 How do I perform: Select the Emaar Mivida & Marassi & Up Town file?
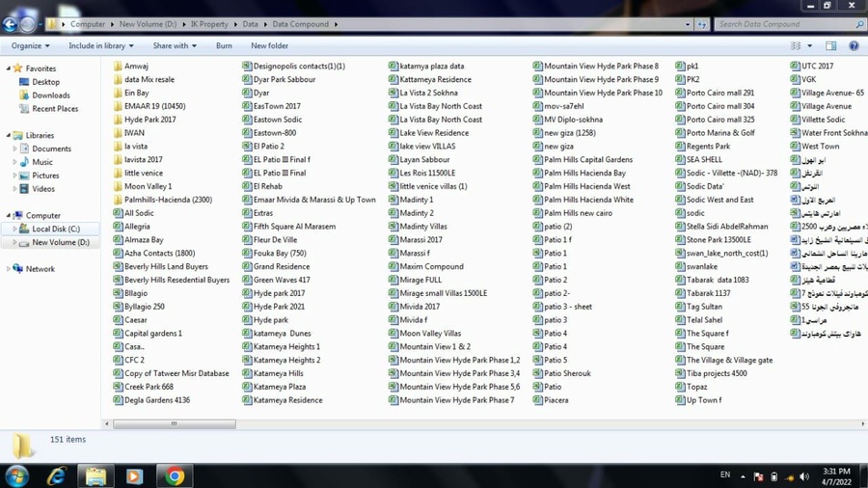click(314, 200)
